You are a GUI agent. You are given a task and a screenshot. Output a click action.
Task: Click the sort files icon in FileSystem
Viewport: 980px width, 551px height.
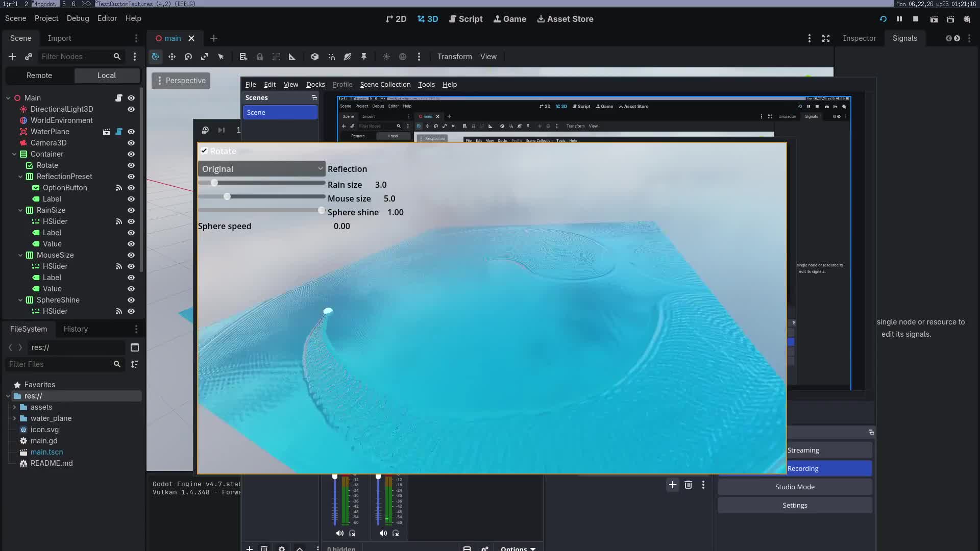(135, 364)
